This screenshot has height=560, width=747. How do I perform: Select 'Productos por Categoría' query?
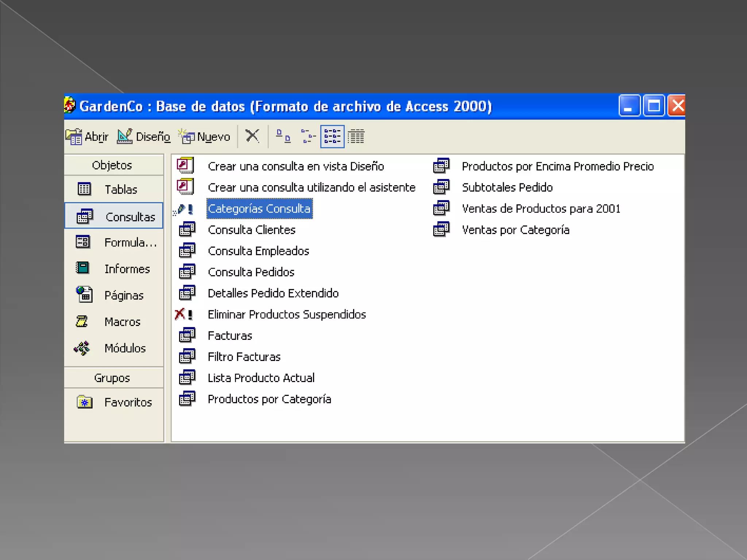point(270,399)
